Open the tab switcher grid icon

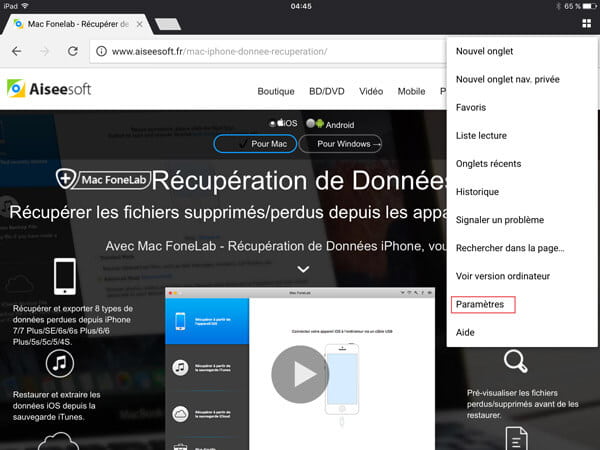click(x=586, y=24)
